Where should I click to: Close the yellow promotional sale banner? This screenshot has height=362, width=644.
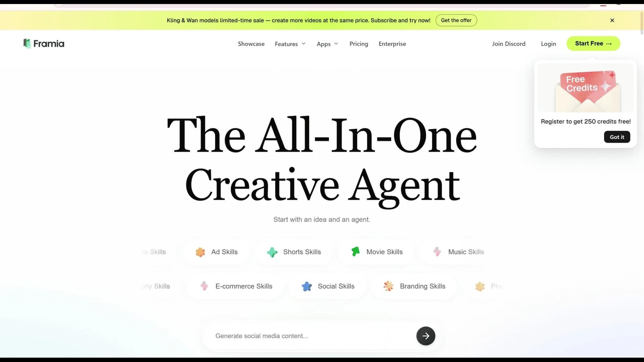tap(612, 20)
